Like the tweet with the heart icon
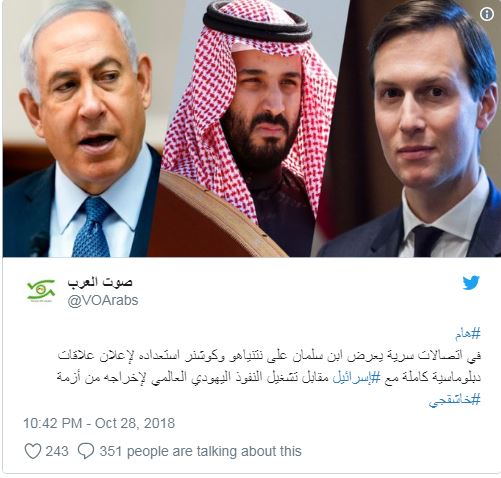The image size is (501, 478). pos(33,451)
